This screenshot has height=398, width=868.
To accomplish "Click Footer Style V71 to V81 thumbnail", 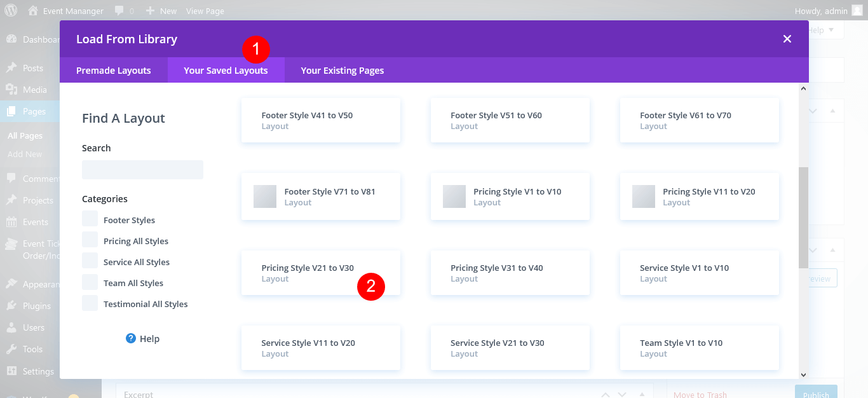I will click(265, 196).
